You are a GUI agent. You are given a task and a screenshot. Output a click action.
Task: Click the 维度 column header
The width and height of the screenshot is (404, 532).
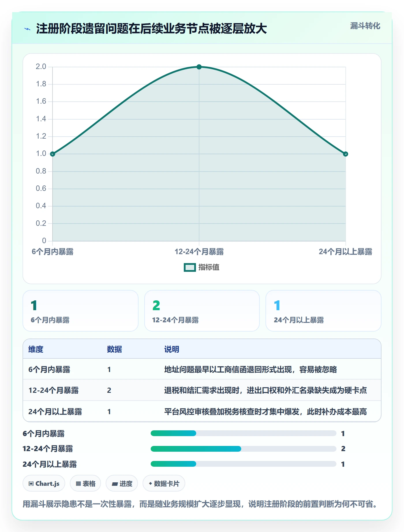click(x=36, y=349)
